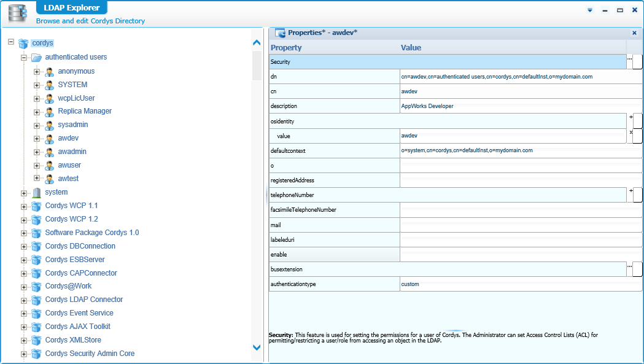644x364 pixels.
Task: Click the anonymous user icon
Action: (x=49, y=72)
